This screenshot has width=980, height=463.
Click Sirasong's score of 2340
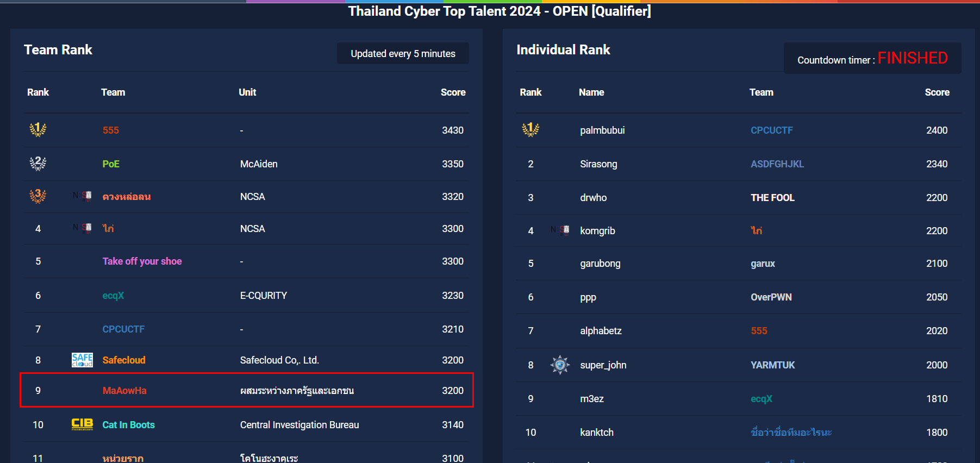point(937,164)
